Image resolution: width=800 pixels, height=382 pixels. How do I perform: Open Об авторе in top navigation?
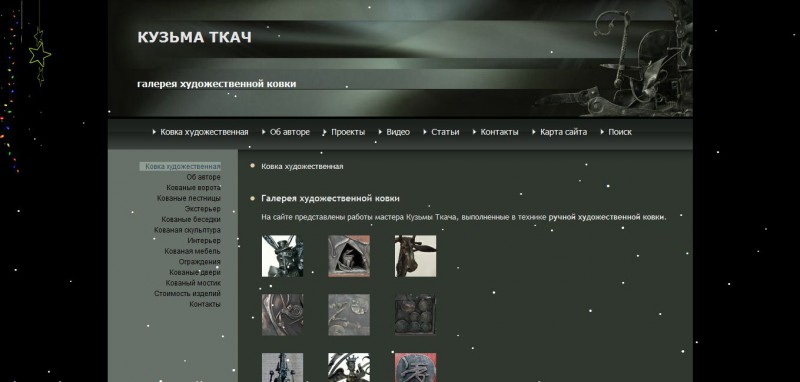coord(289,132)
